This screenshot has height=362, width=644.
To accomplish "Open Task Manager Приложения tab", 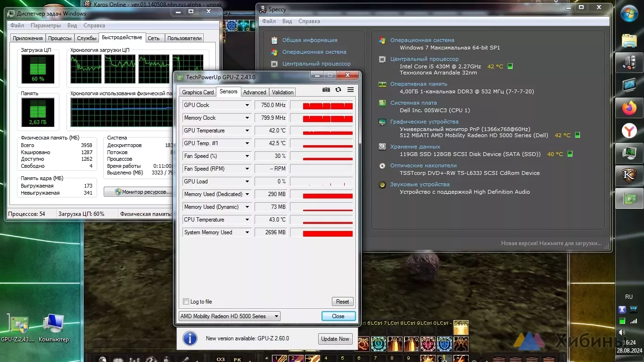I will pos(28,38).
